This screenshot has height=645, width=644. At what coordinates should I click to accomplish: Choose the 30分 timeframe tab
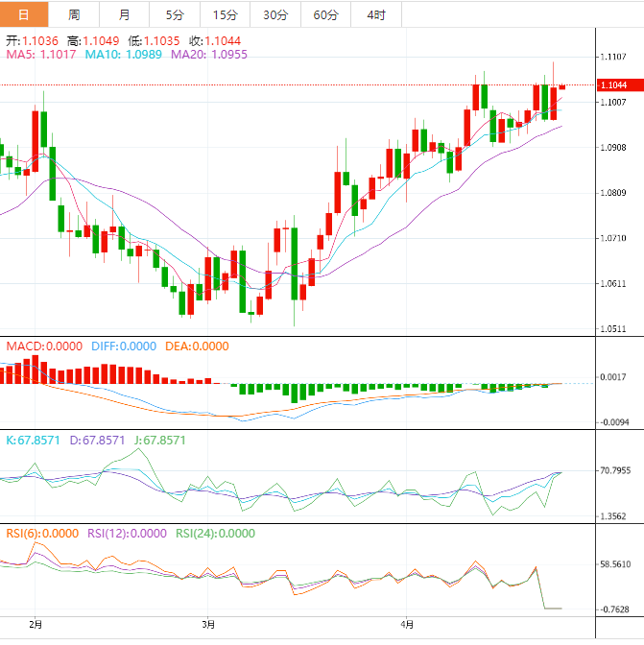[x=274, y=14]
